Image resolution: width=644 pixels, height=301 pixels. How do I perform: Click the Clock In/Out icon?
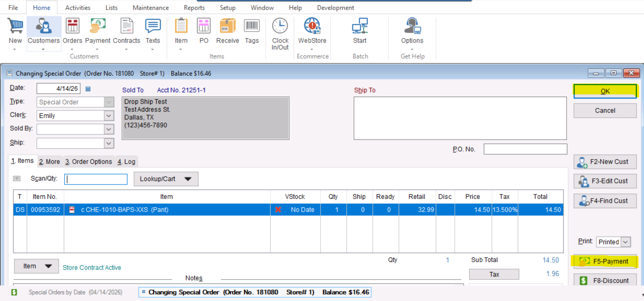(x=280, y=27)
